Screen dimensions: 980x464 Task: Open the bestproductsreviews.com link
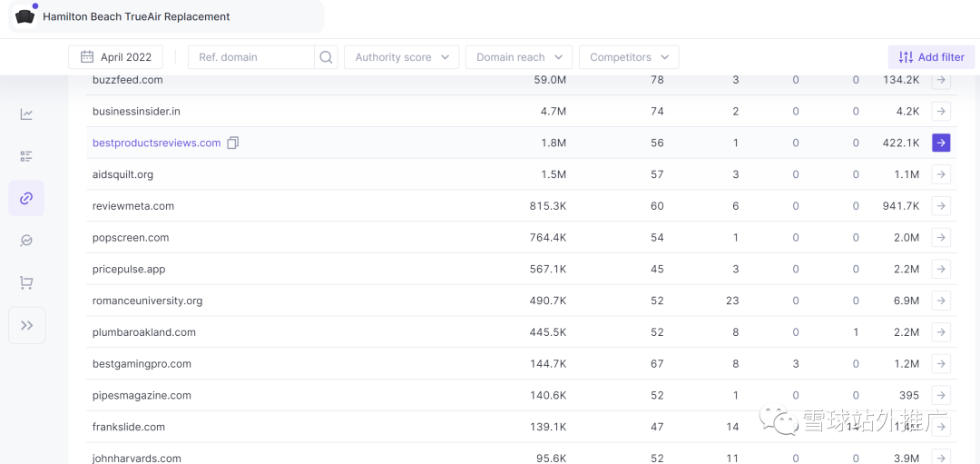click(156, 143)
